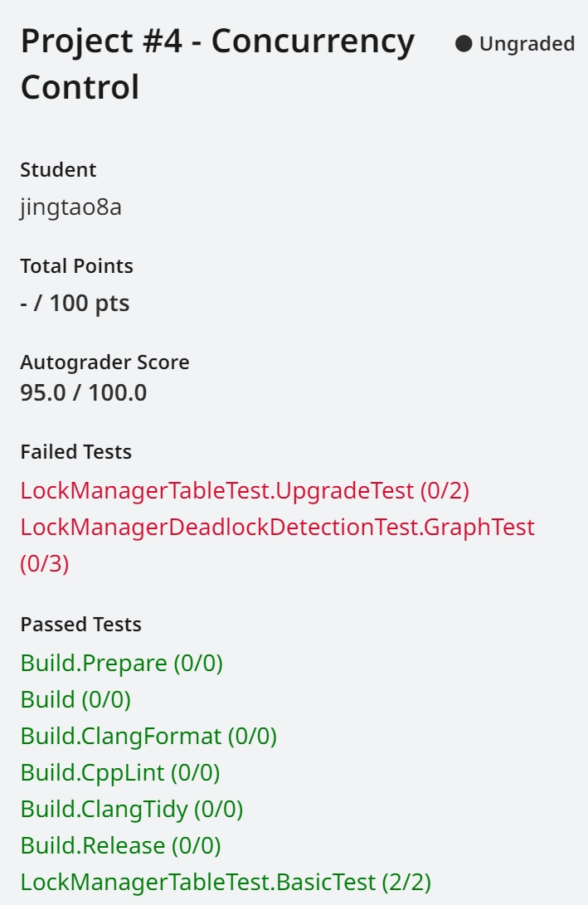Open the Build.Release passed test
The height and width of the screenshot is (905, 588).
click(120, 845)
